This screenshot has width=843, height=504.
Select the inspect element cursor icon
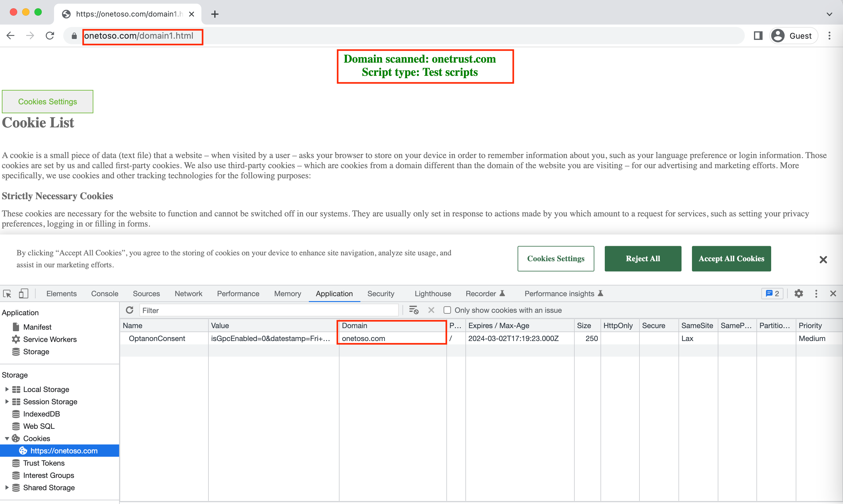[x=7, y=293]
